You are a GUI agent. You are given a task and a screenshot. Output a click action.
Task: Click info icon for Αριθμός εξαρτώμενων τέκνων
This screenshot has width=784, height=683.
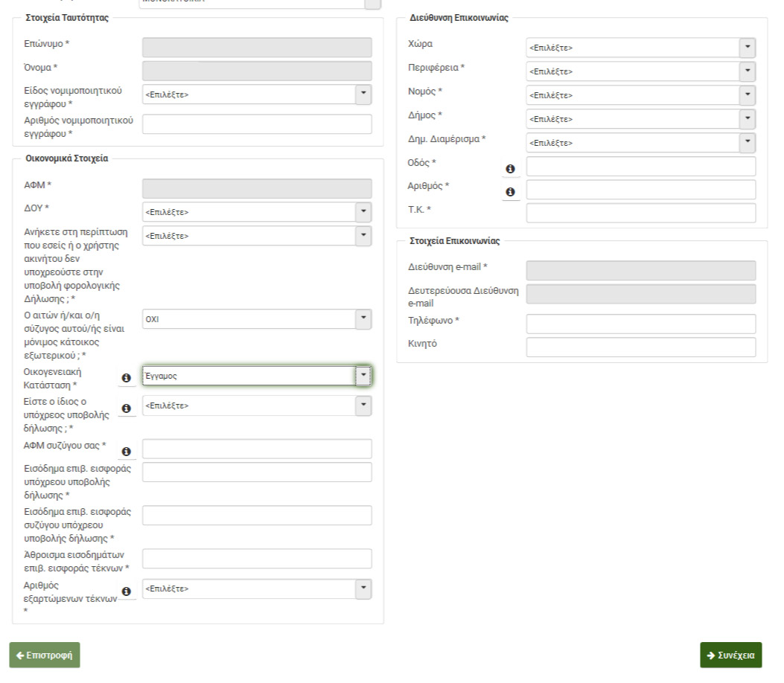[126, 591]
